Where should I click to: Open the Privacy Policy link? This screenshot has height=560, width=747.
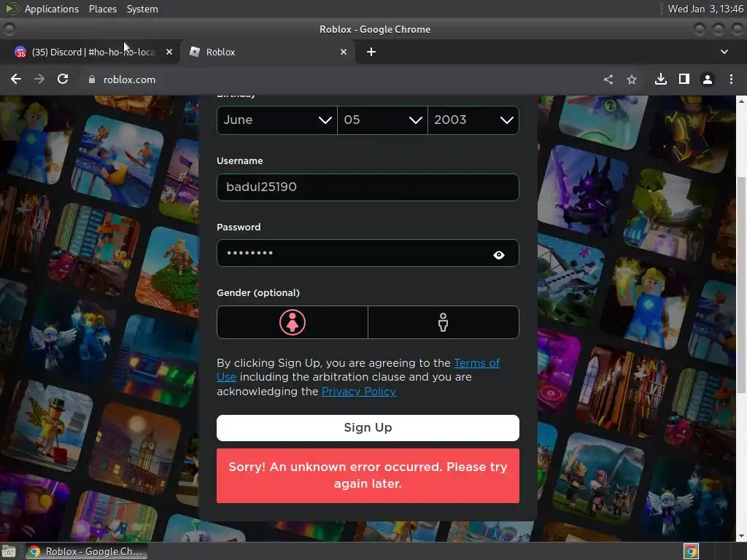359,392
